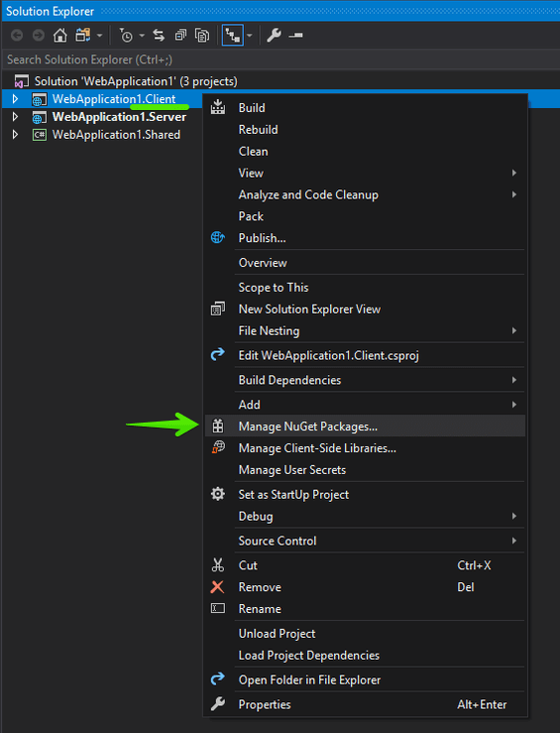Choose Cut from the context menu
The height and width of the screenshot is (733, 560).
pyautogui.click(x=365, y=565)
